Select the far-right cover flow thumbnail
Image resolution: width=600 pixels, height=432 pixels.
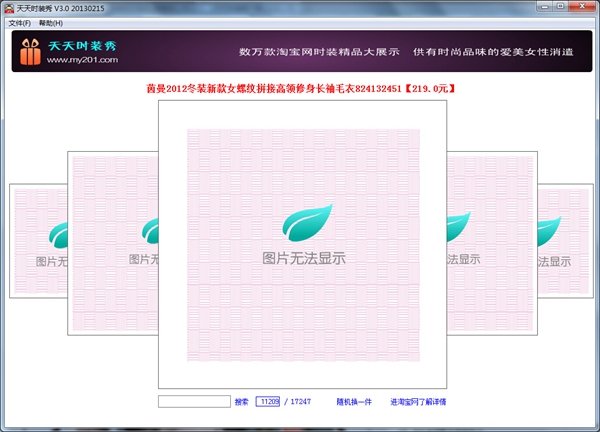pos(566,241)
